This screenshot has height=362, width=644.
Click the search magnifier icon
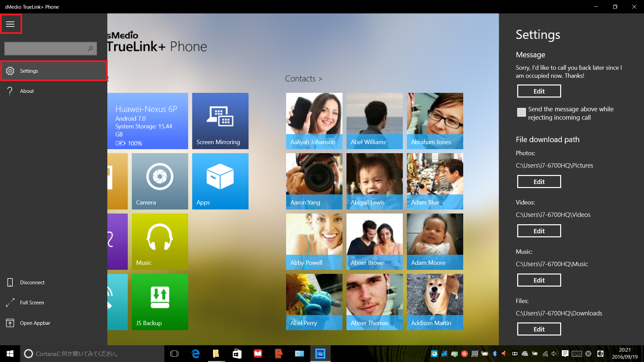tap(90, 49)
